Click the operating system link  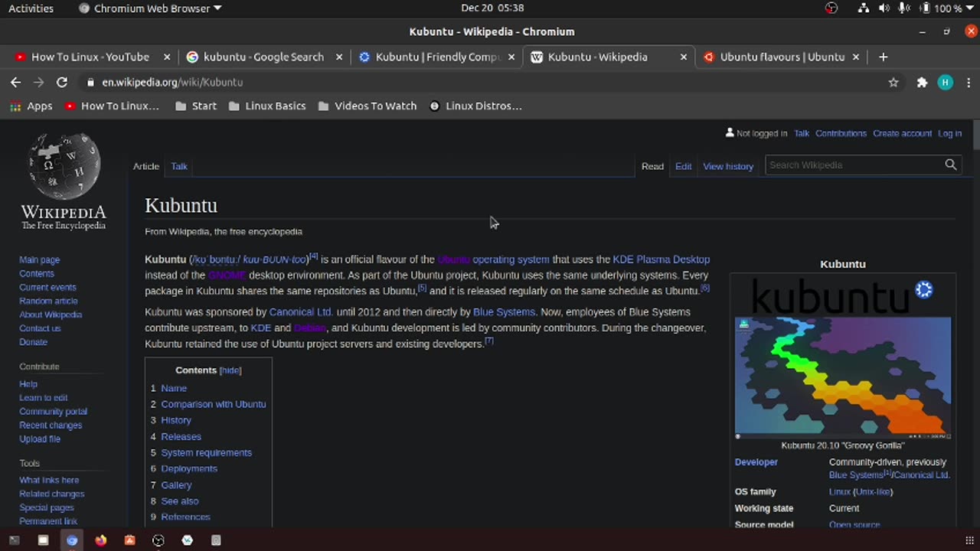coord(511,259)
